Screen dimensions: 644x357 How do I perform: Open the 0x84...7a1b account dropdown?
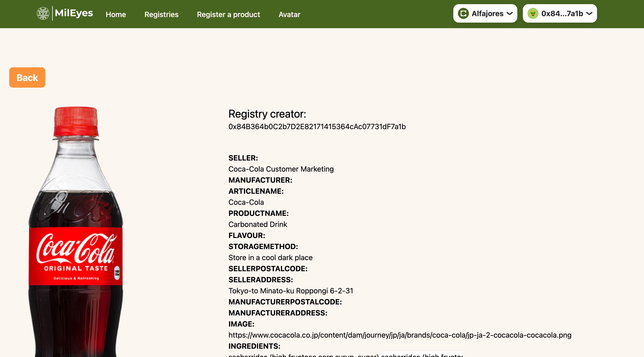coord(559,14)
